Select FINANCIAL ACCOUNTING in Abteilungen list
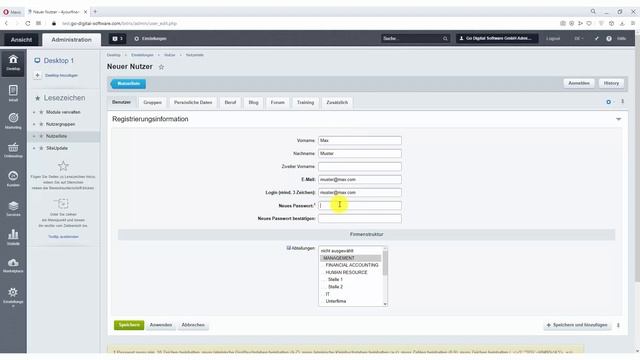The image size is (640, 360). coord(352,265)
